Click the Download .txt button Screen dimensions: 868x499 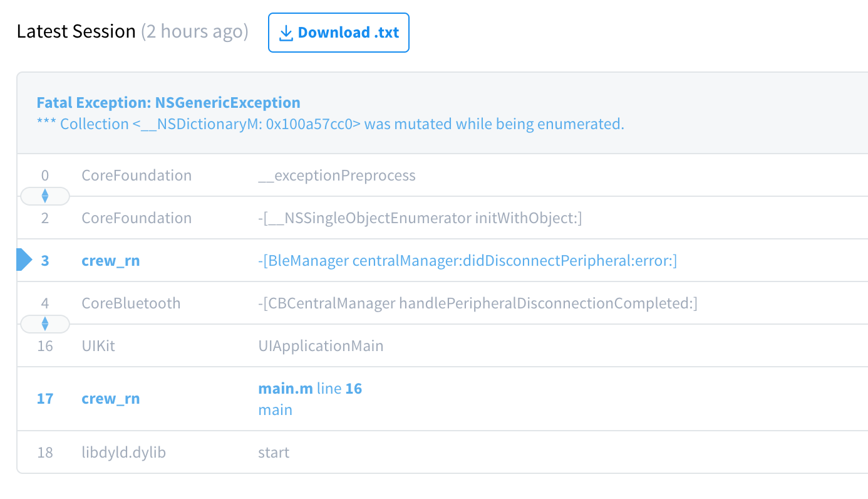tap(338, 32)
